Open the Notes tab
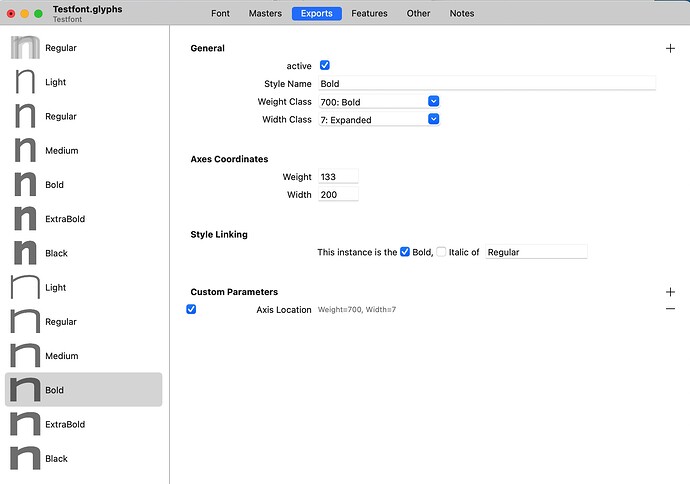 (462, 13)
